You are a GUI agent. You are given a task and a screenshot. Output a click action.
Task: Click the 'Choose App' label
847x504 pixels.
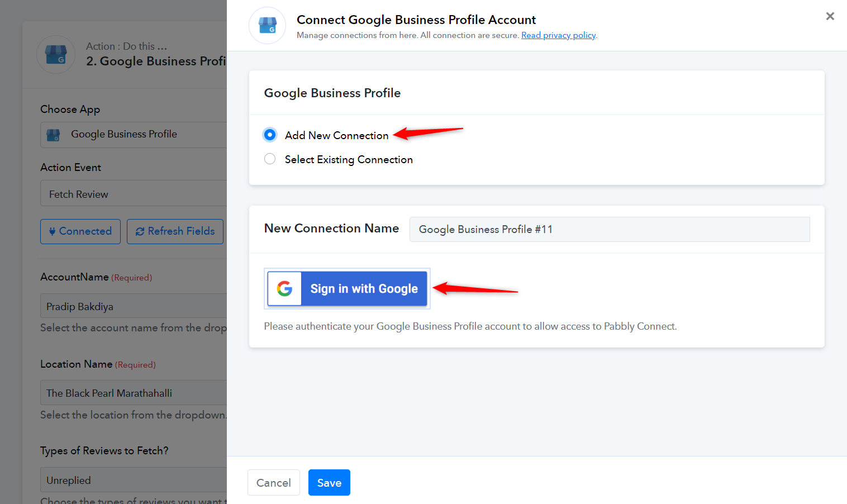[x=70, y=110]
